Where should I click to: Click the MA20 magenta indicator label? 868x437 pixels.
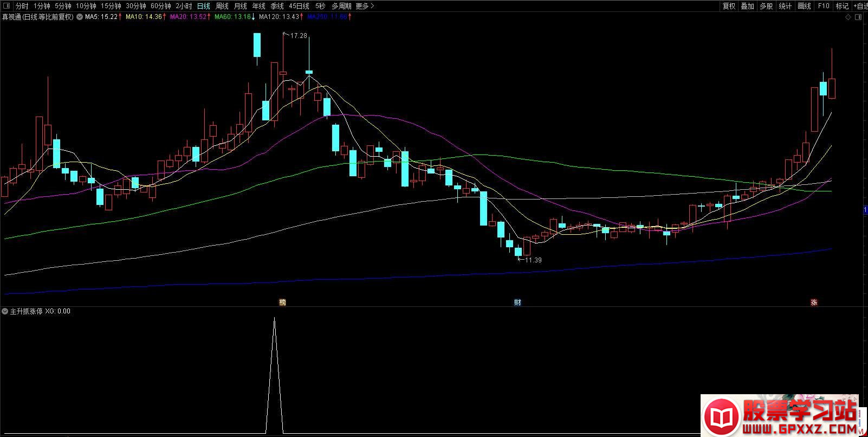[188, 17]
